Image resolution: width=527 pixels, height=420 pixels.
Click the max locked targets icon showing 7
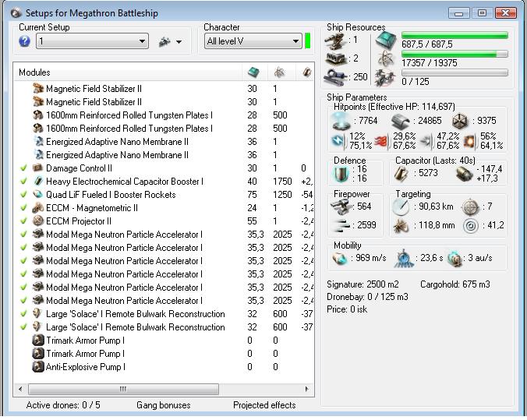(470, 207)
